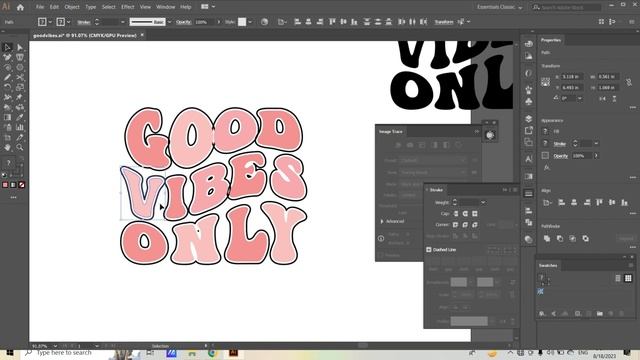
Task: Select the Swatches panel tab
Action: pos(548,265)
